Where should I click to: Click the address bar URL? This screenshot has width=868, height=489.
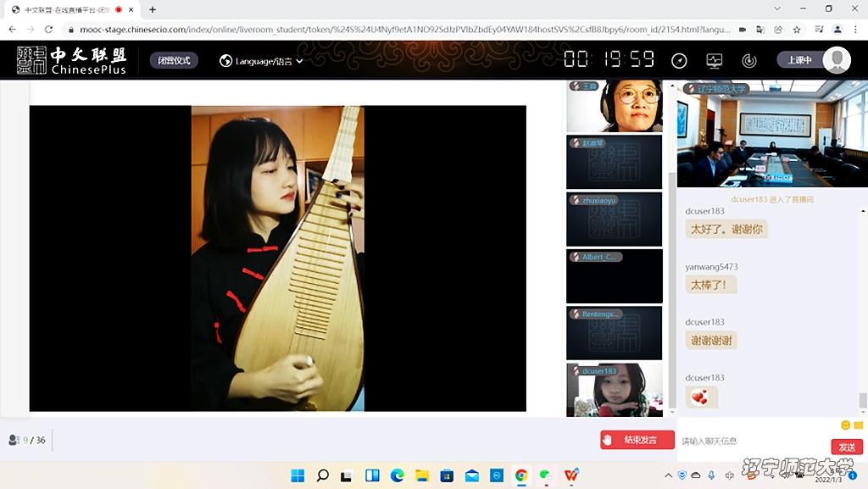pos(404,30)
